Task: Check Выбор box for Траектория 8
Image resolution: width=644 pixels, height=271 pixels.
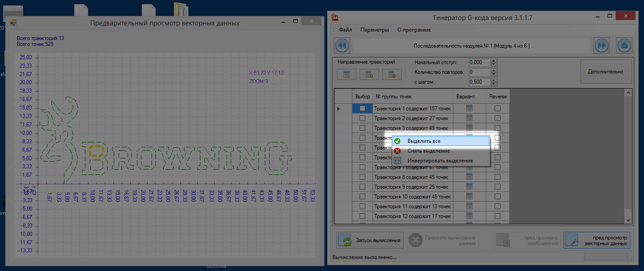Action: 363,177
